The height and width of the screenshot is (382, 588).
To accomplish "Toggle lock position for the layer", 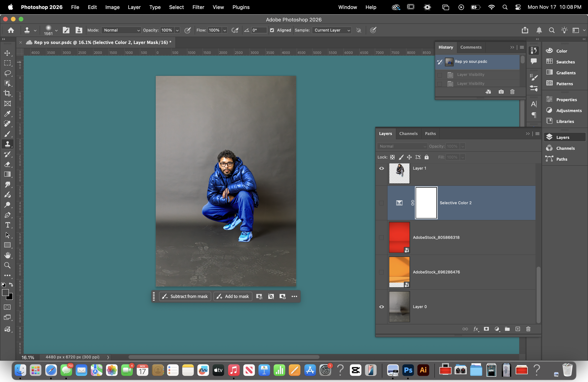I will tap(409, 157).
